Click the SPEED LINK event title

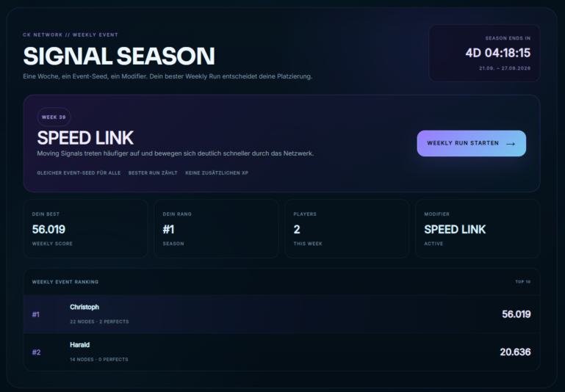(x=85, y=138)
